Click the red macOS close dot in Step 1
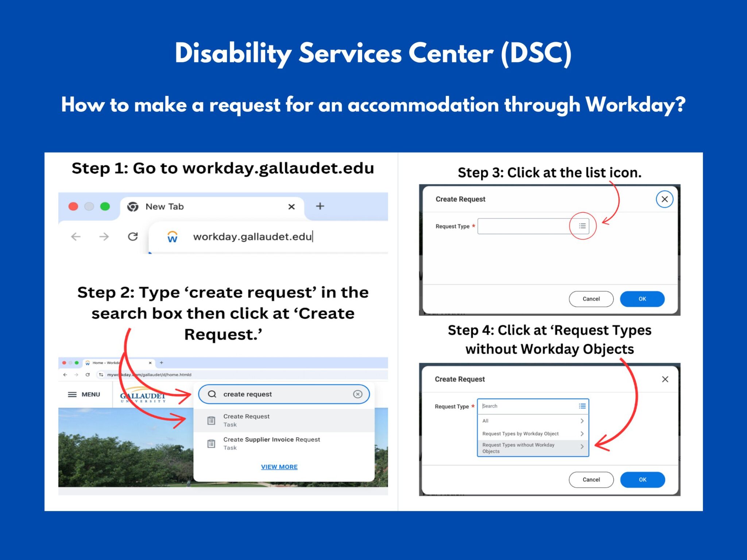 tap(73, 206)
